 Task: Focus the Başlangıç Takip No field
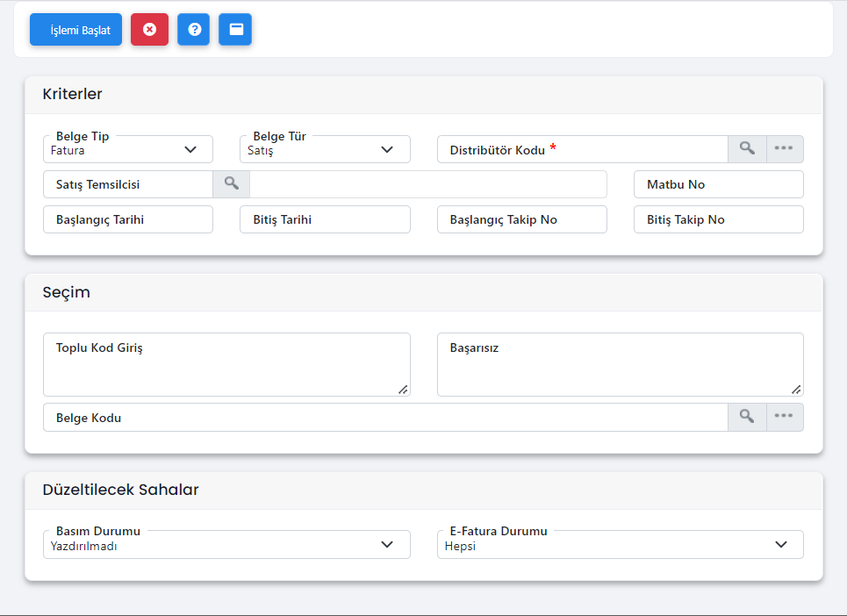[522, 219]
